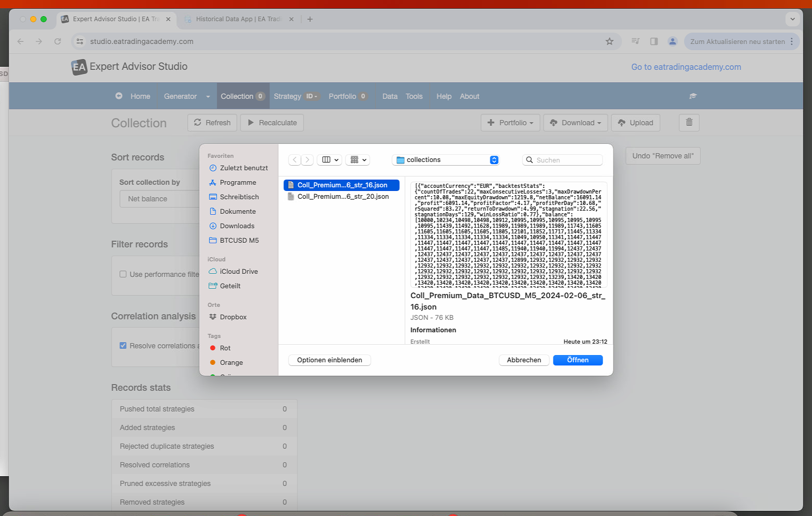Screen dimensions: 812x516
Task: Click the trash delete collection icon
Action: point(689,122)
